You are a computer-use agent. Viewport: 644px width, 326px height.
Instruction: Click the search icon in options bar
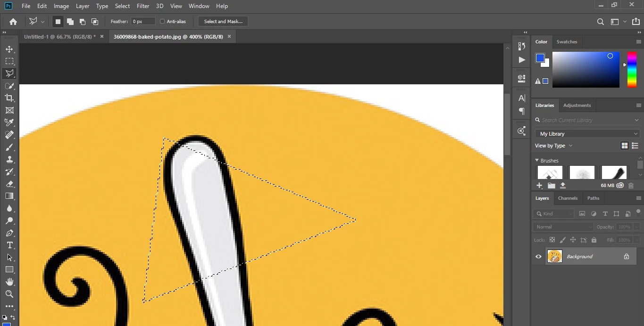pos(601,21)
